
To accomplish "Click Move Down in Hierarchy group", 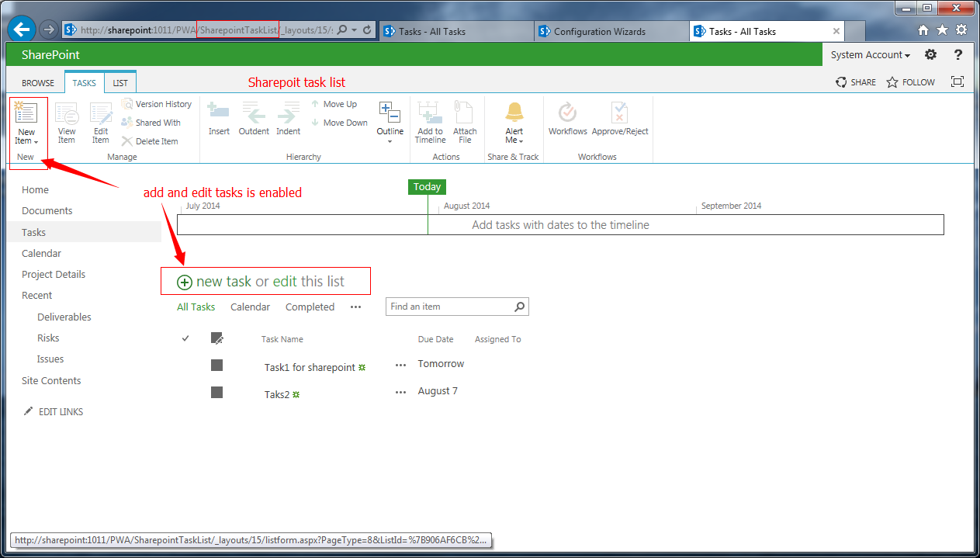I will [339, 123].
